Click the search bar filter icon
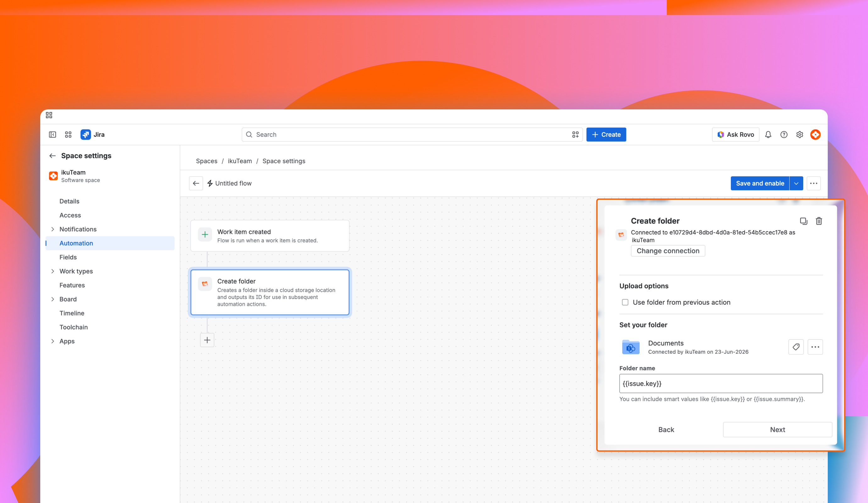 click(575, 135)
